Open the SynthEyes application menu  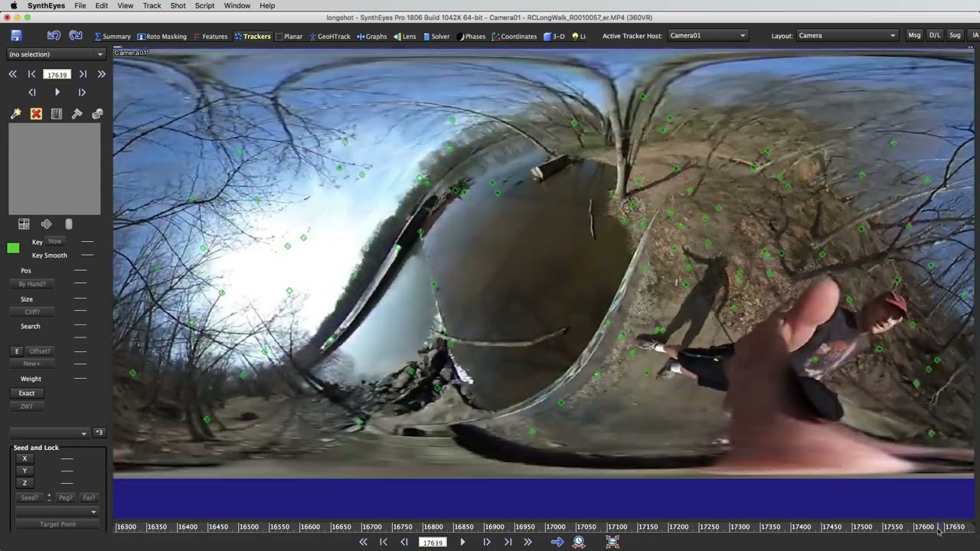[46, 5]
